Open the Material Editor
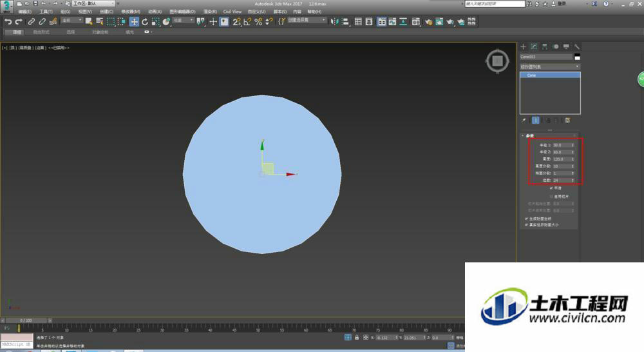Screen dimensions: 644x352 (x=416, y=22)
